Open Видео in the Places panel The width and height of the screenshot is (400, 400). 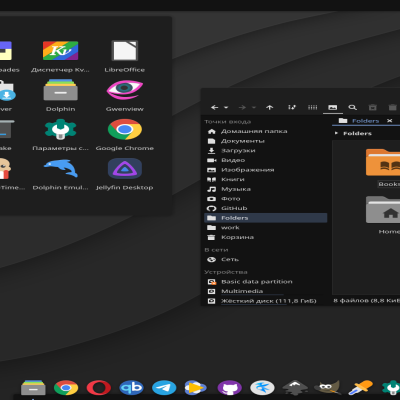(x=265, y=160)
